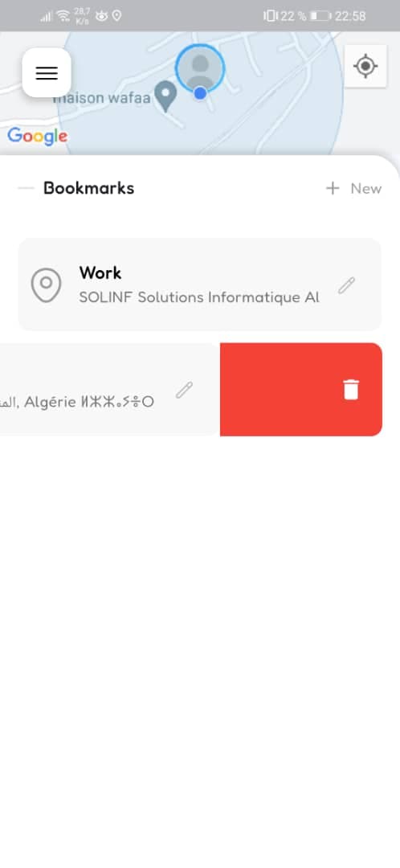
Task: Edit the Algérie bookmark with pencil icon
Action: pos(184,390)
